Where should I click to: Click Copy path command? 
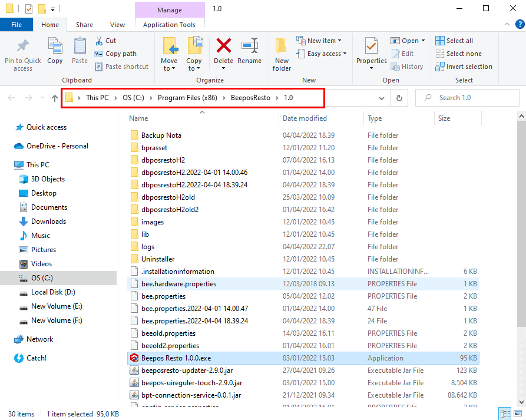tap(115, 54)
